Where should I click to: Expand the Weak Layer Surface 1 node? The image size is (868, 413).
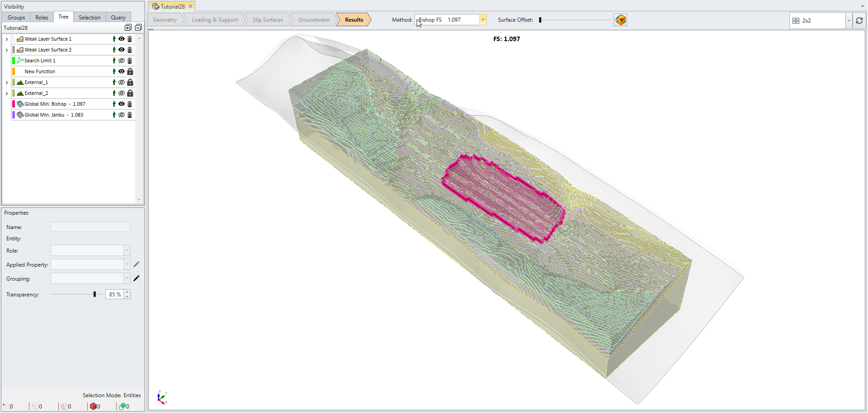7,39
